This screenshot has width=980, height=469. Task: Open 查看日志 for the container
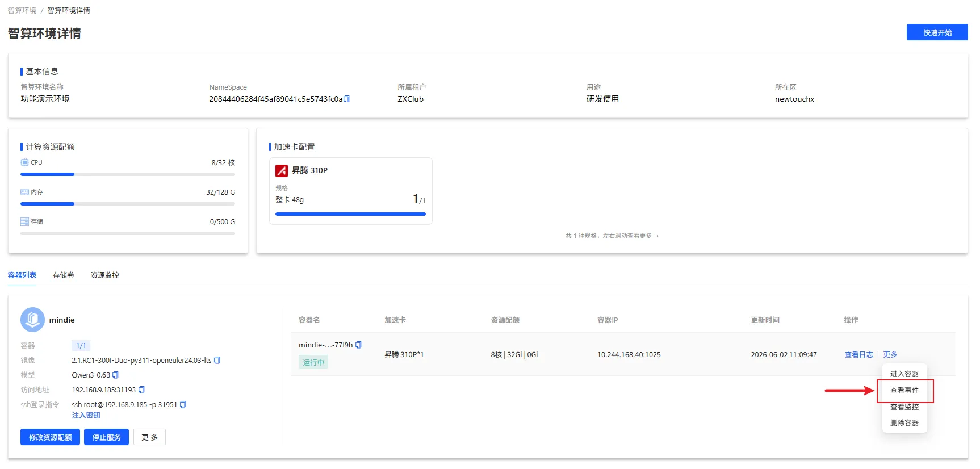pos(858,354)
